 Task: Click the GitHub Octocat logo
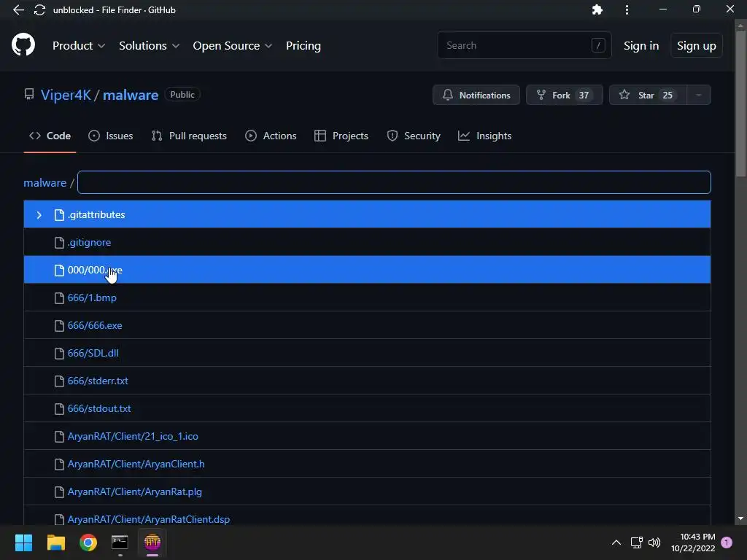(x=23, y=45)
